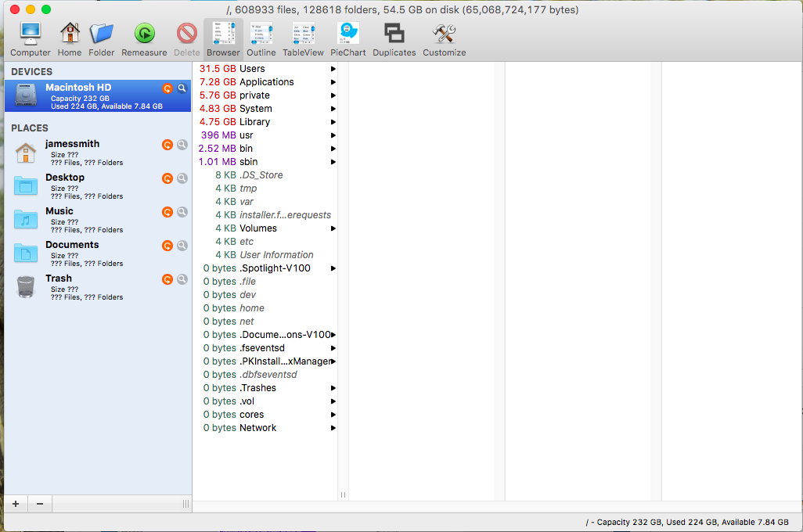Select User Information entry

[x=265, y=255]
